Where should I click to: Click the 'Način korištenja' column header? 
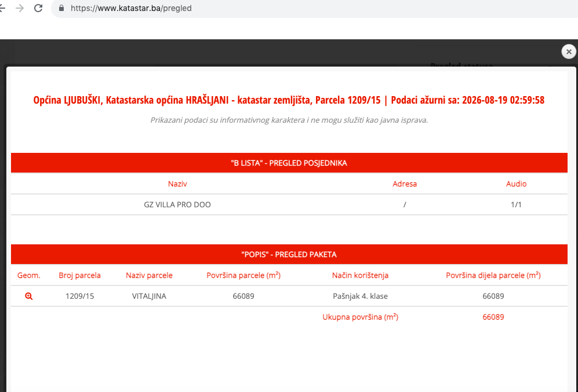pos(360,275)
